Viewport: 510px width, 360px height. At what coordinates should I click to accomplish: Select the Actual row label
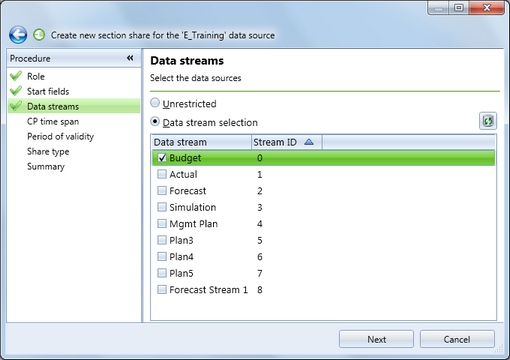point(183,174)
